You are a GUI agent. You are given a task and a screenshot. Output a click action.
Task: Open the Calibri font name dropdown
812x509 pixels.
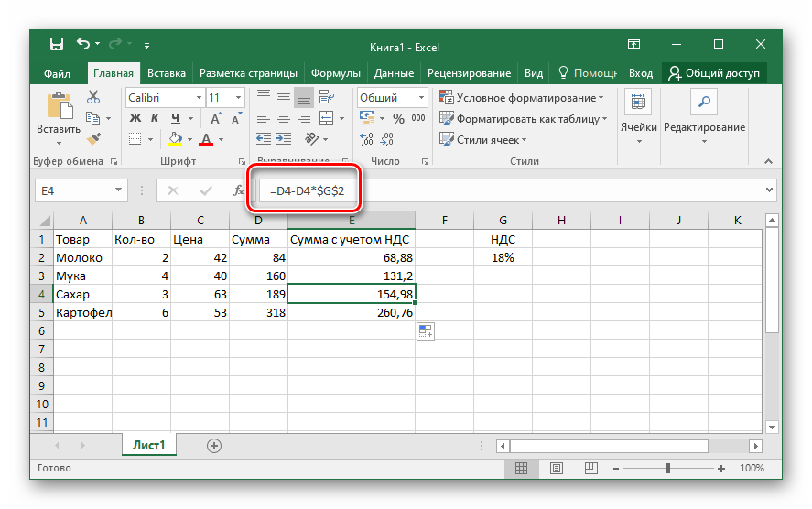tap(199, 98)
